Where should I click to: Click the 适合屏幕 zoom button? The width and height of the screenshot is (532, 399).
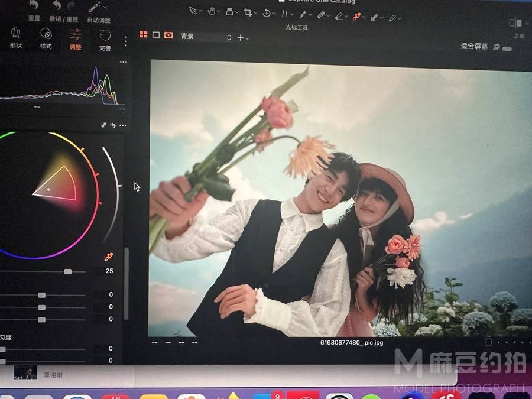pos(474,46)
